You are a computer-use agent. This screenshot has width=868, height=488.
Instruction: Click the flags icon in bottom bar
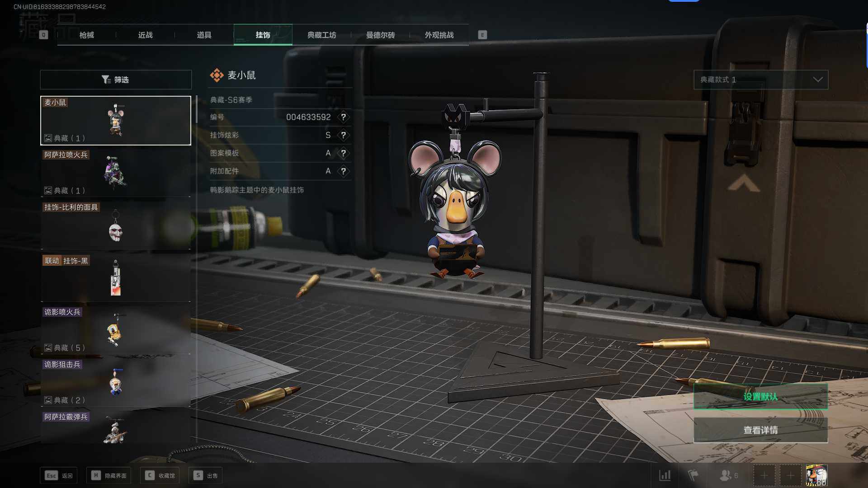(693, 475)
